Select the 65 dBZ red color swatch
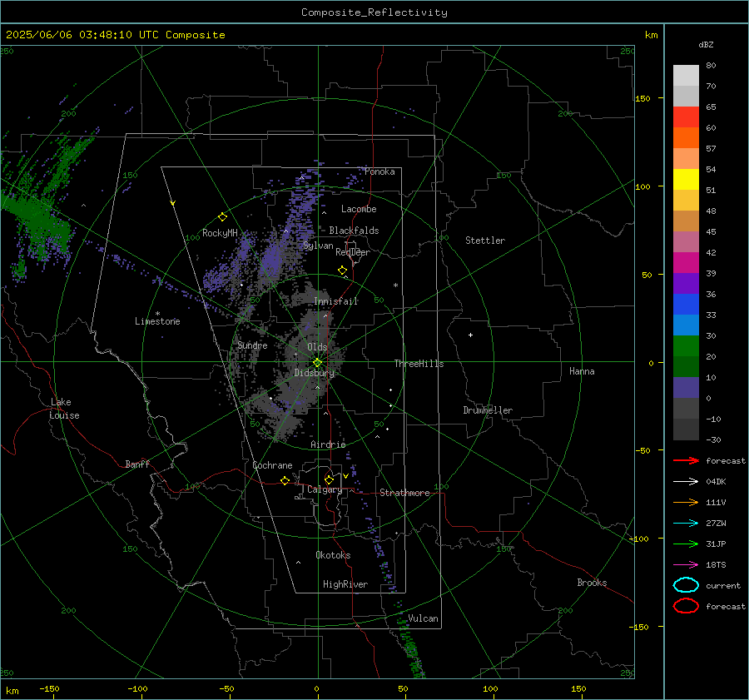This screenshot has height=700, width=749. point(686,117)
